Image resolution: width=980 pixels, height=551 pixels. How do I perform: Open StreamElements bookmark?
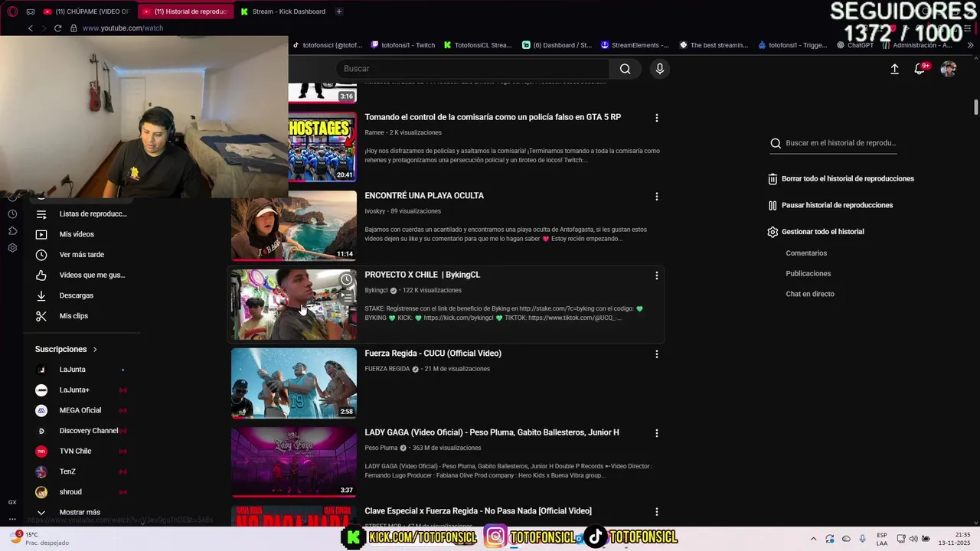coord(635,45)
